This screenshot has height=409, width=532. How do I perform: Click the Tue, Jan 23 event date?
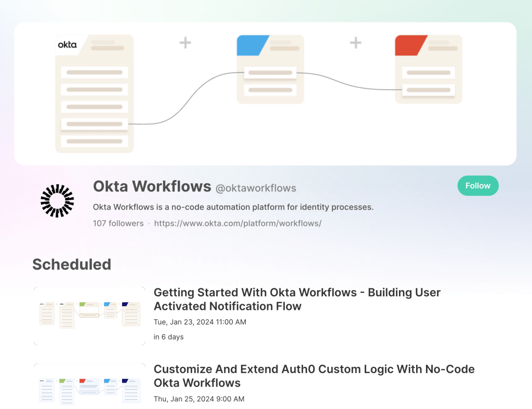[x=199, y=322]
